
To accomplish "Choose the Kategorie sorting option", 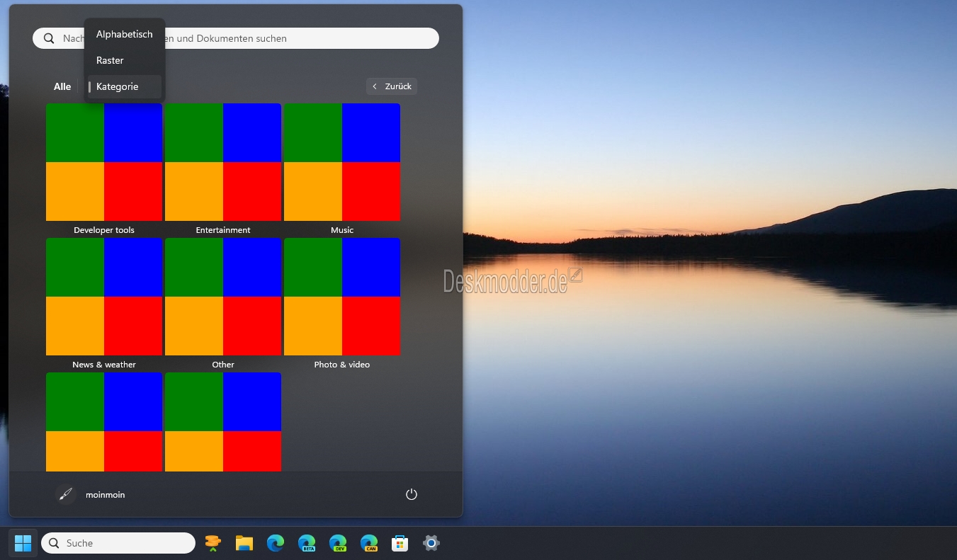I will 117,86.
